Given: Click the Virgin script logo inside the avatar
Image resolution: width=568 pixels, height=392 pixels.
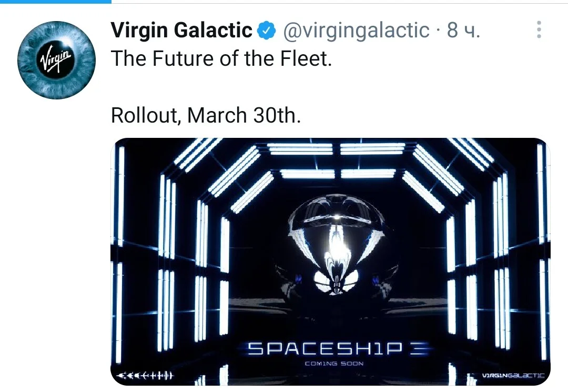Looking at the screenshot, I should point(56,58).
